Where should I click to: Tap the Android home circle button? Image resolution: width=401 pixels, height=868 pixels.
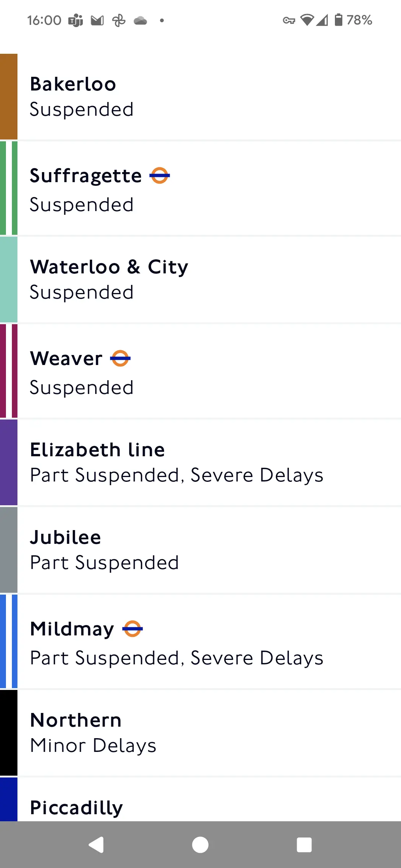[x=200, y=845]
